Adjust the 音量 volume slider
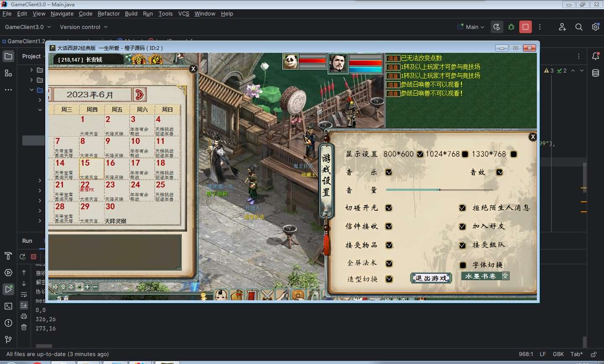Image resolution: width=604 pixels, height=364 pixels. pyautogui.click(x=439, y=190)
